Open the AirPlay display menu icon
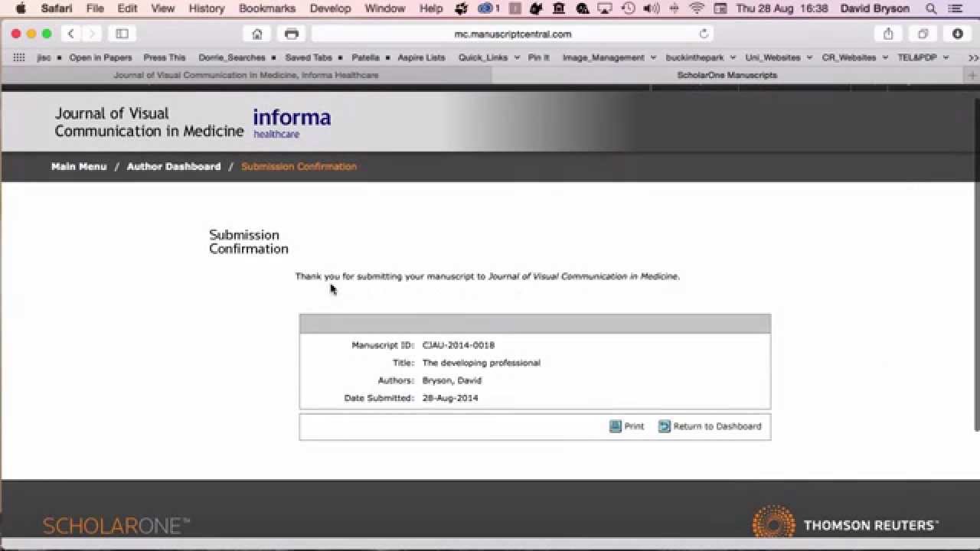 [606, 8]
